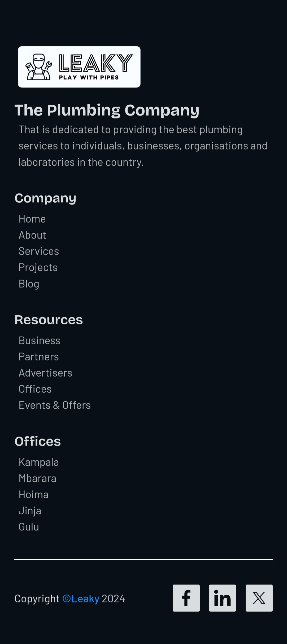Go to the Home link
Screen dimensions: 287x644
32,219
